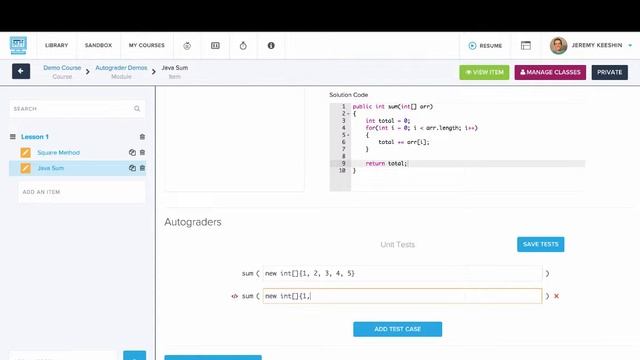Open the Autograder Demos breadcrumb link

point(121,68)
